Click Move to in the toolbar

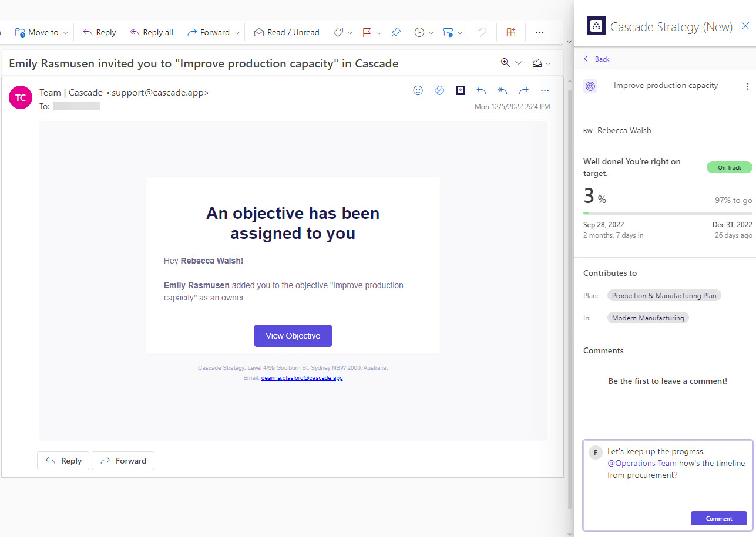pyautogui.click(x=37, y=32)
